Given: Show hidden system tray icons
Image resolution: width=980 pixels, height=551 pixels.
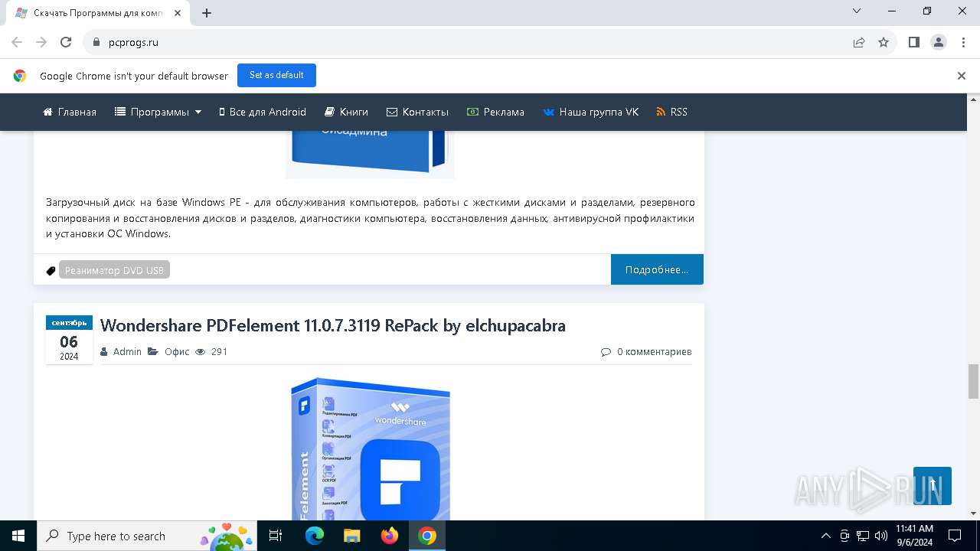Looking at the screenshot, I should [825, 536].
